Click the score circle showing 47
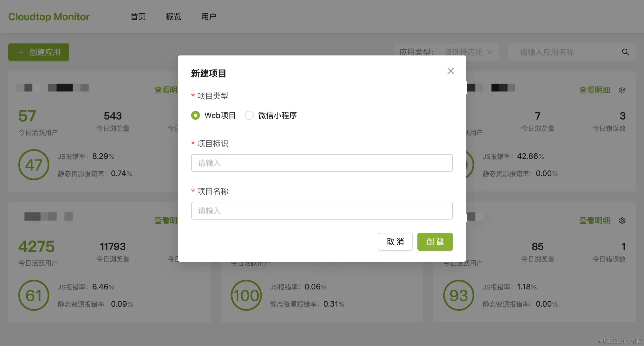The image size is (644, 346). tap(34, 165)
